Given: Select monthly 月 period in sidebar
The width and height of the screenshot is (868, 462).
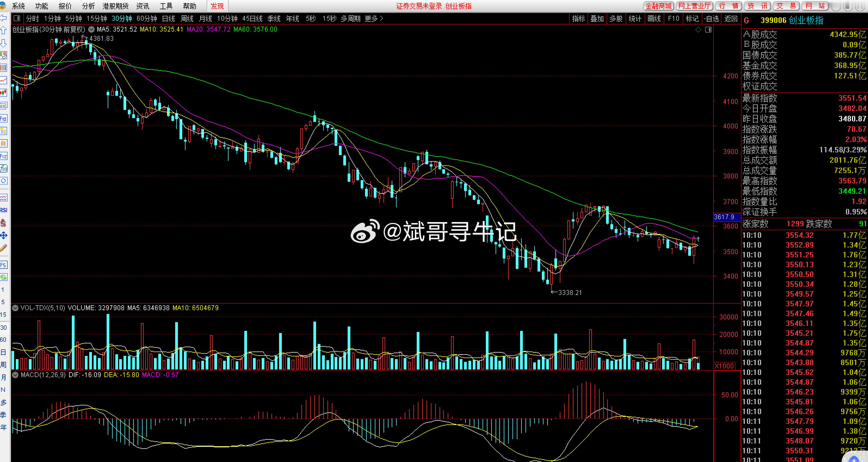Looking at the screenshot, I should (x=3, y=377).
